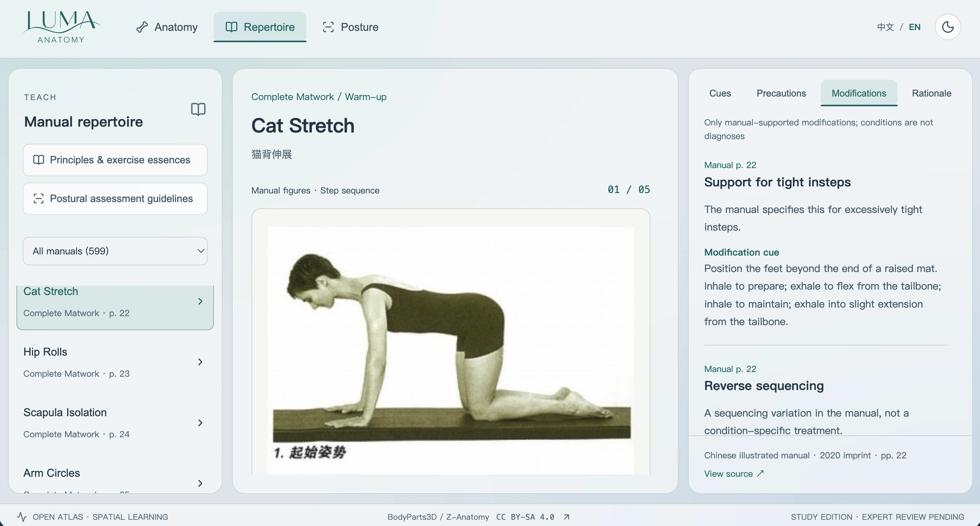
Task: Click STUDY EDITION · EXPERT REVIEW PENDING text
Action: coord(877,517)
